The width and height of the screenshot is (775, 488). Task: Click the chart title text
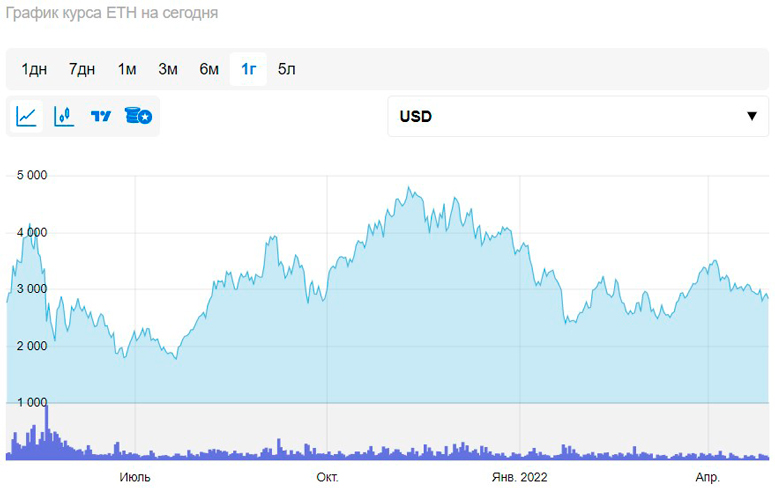[112, 14]
